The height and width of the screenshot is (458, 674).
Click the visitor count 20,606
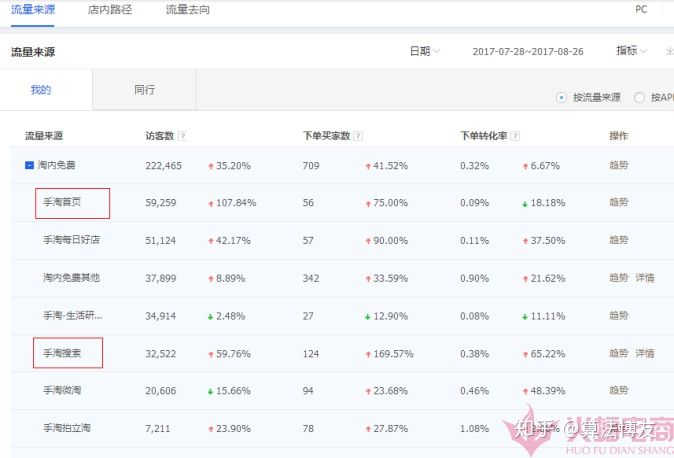coord(161,391)
